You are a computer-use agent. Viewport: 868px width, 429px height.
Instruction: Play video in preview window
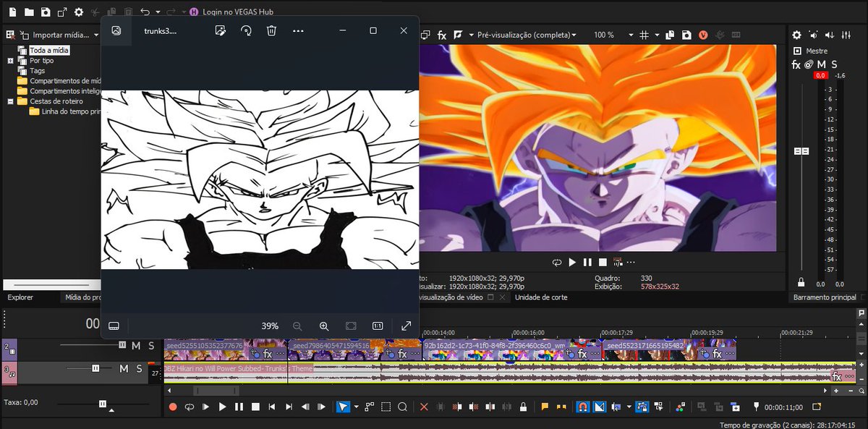point(572,263)
